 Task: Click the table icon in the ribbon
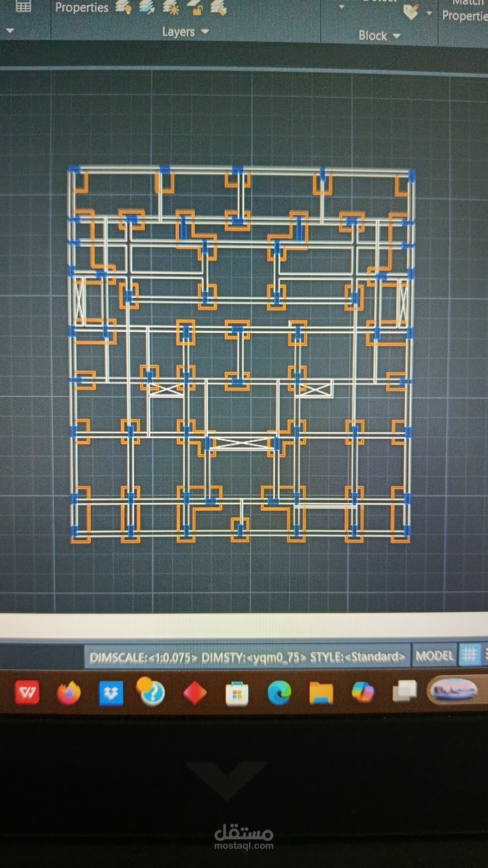[23, 6]
